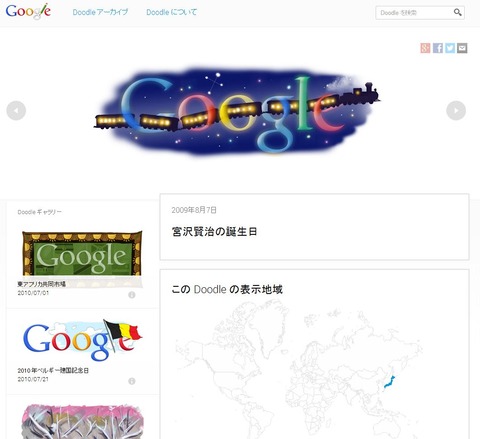Image resolution: width=480 pixels, height=439 pixels.
Task: Show info for 2010年ベルギー建国記念日 doodle
Action: [x=132, y=381]
